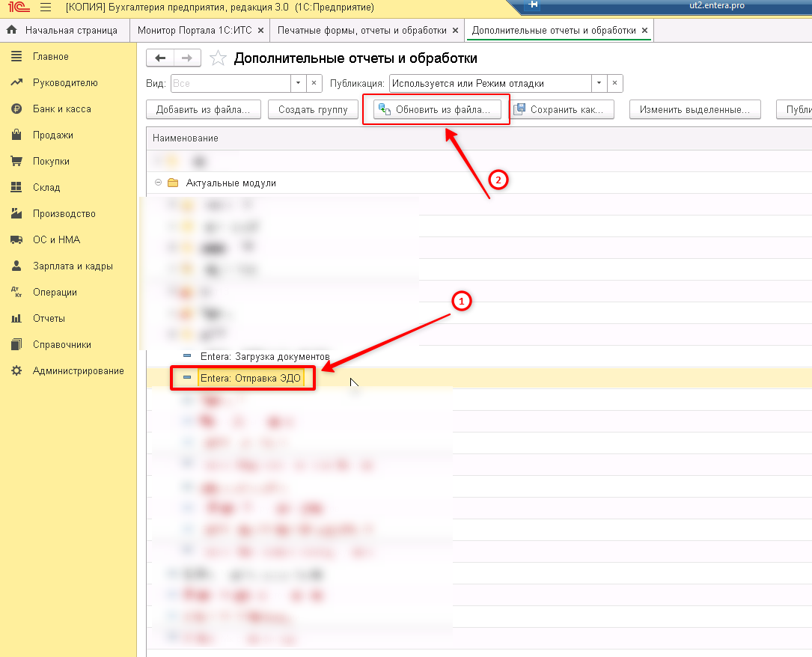This screenshot has height=657, width=812.
Task: Open Банк и касса ruble icon section
Action: pos(16,109)
